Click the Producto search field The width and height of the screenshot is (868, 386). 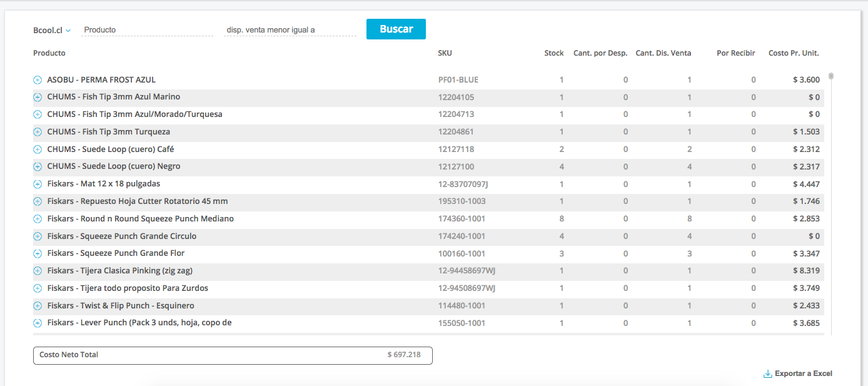[147, 29]
